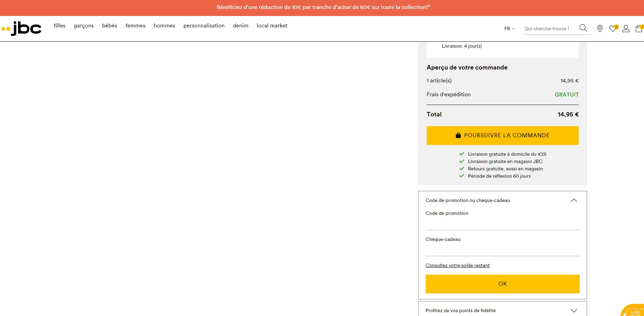Open search with the magnifier icon
The width and height of the screenshot is (644, 316).
[583, 28]
